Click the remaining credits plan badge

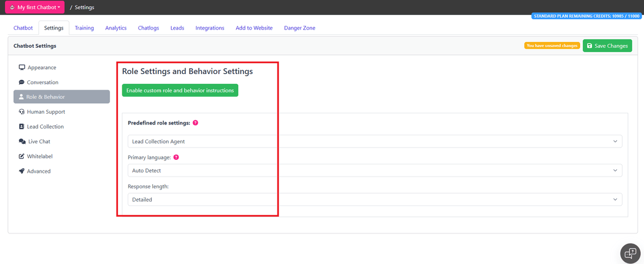[586, 16]
